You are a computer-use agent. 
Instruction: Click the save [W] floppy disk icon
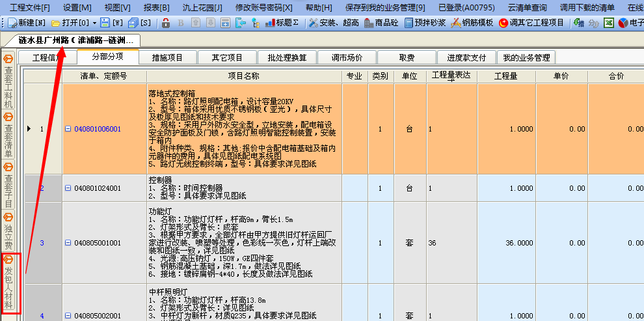[105, 23]
